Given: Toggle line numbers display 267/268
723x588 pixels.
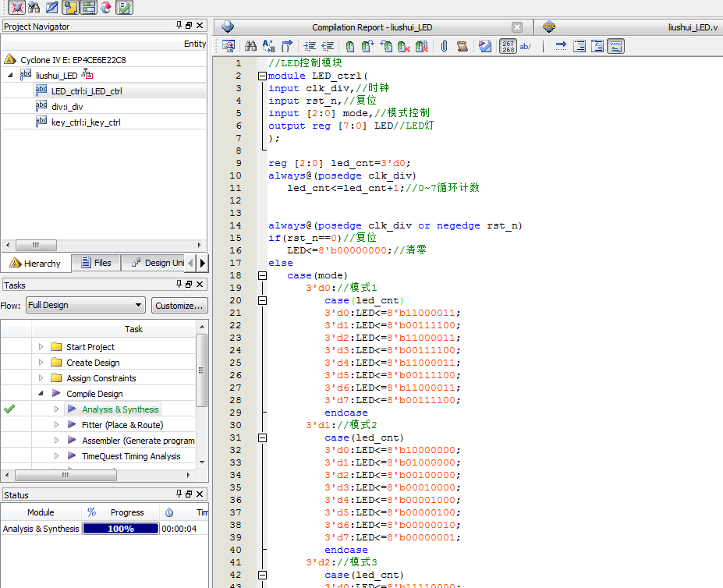Looking at the screenshot, I should tap(509, 46).
